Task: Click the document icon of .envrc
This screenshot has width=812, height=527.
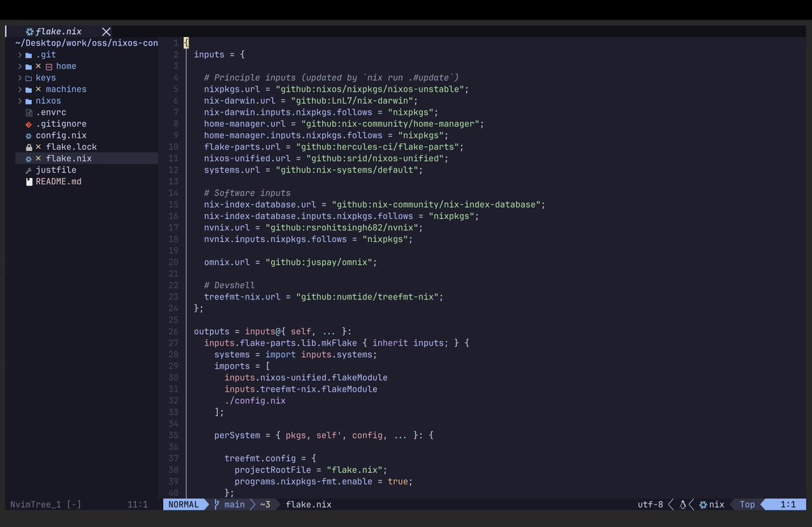Action: point(28,112)
